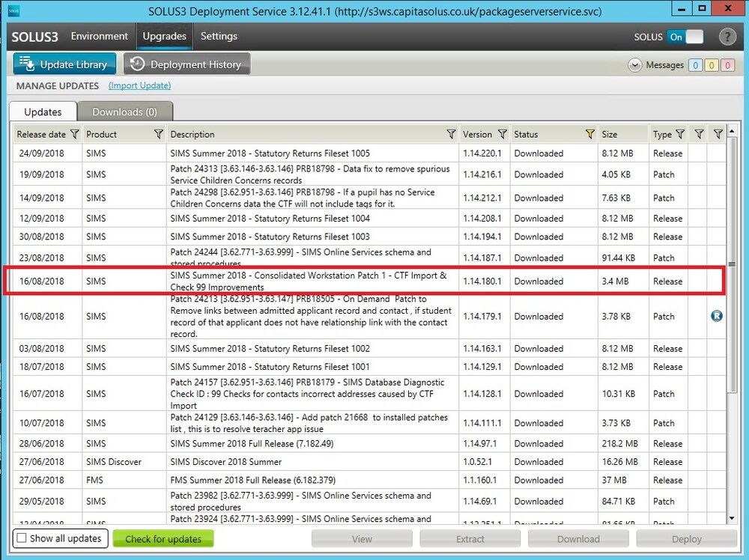Click the last column filter icon

tap(718, 134)
